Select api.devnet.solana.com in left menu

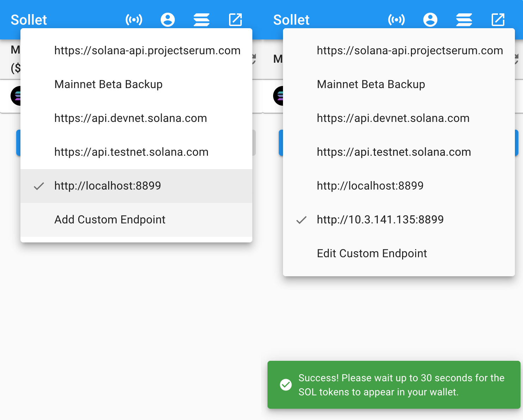pos(136,118)
